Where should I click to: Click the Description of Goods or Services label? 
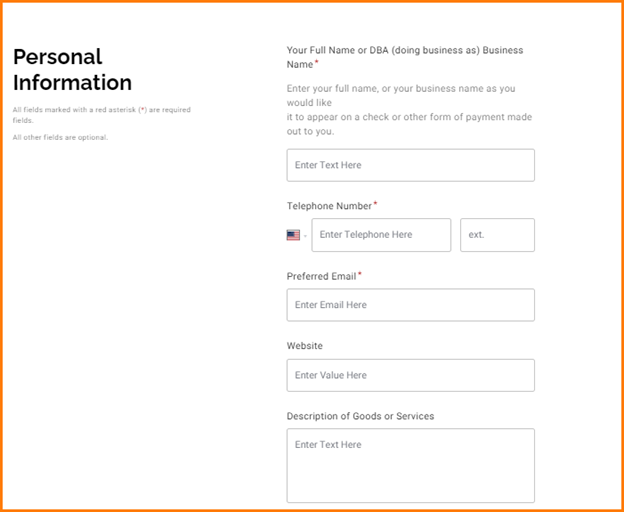click(x=360, y=416)
